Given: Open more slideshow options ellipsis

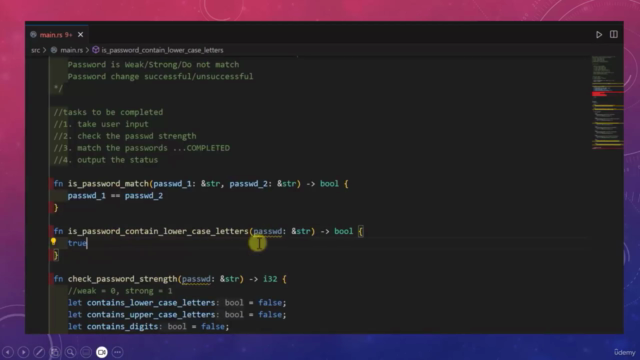Looking at the screenshot, I should (118, 352).
